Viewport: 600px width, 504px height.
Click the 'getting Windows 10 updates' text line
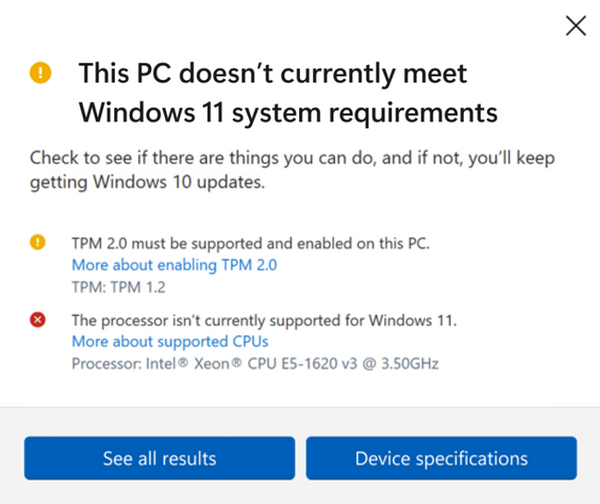point(136,181)
